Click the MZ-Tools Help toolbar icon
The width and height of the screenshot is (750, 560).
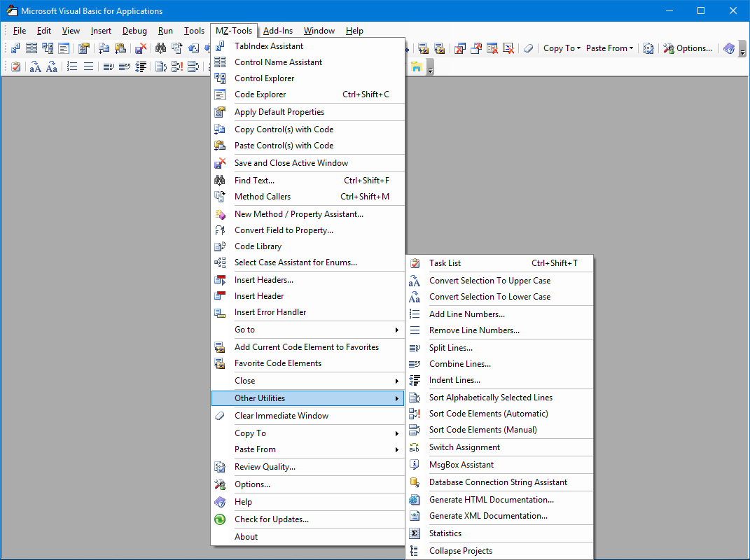tap(729, 48)
